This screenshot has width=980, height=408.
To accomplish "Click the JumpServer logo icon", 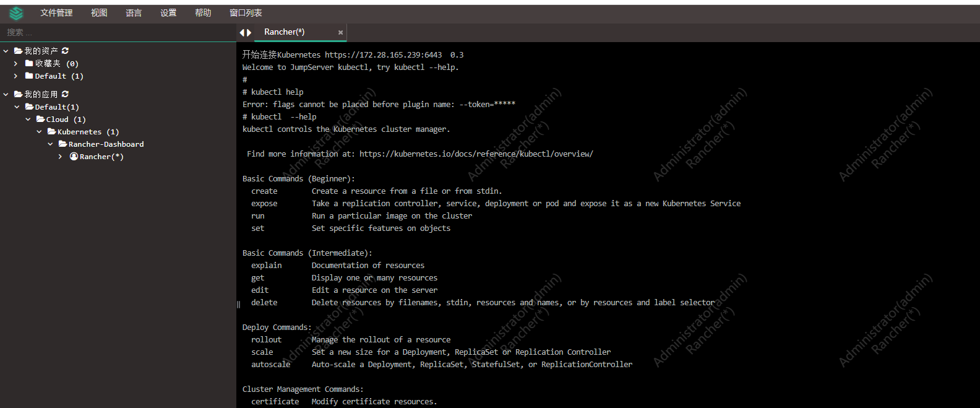I will [x=16, y=13].
